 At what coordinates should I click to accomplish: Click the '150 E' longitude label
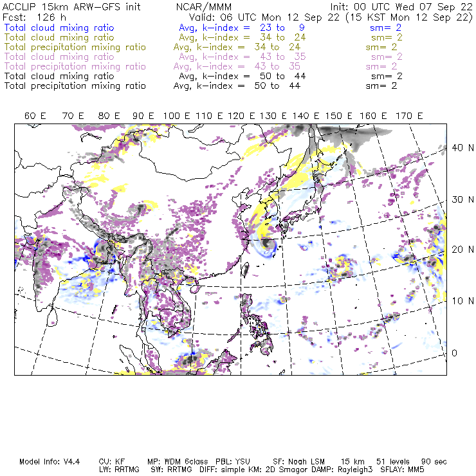pyautogui.click(x=339, y=116)
